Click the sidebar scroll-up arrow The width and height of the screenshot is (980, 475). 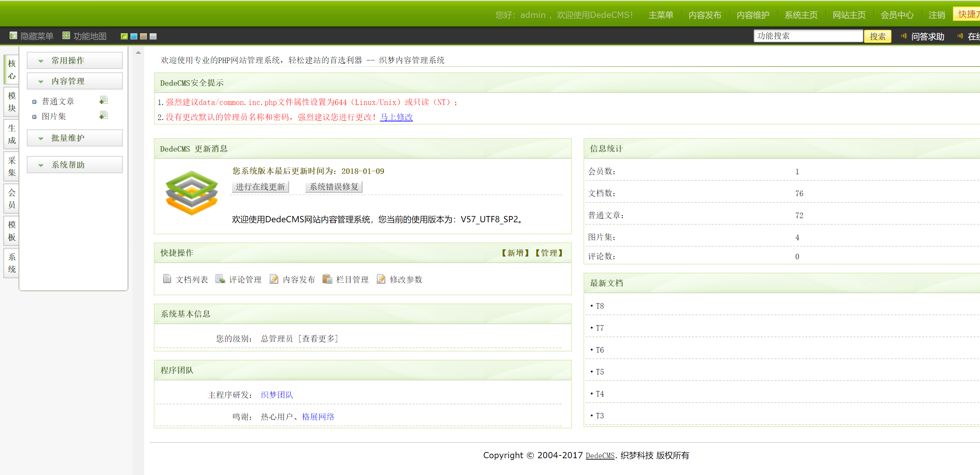[x=138, y=53]
